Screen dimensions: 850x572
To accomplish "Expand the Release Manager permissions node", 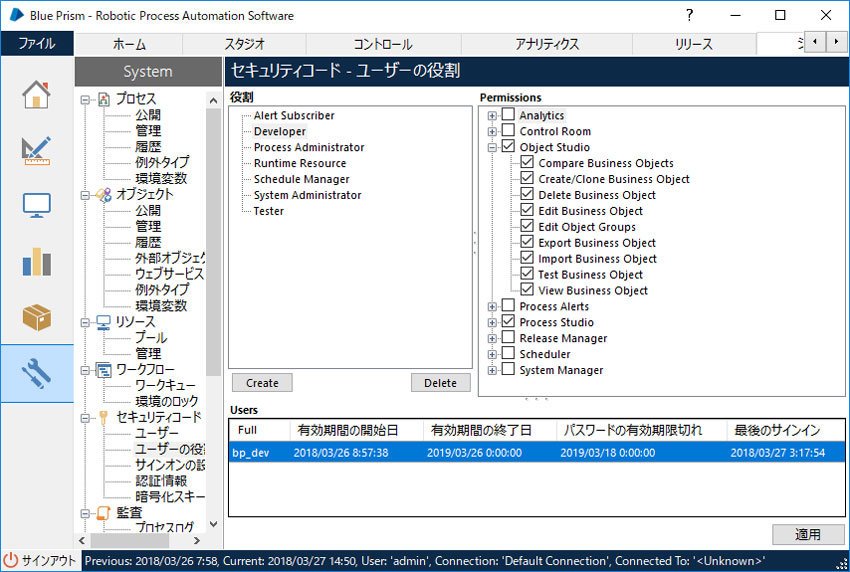I will [492, 338].
